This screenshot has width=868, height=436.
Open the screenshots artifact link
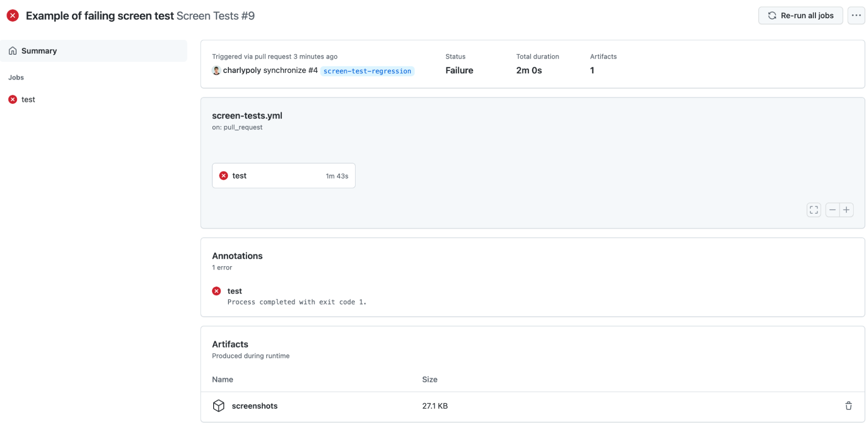click(x=254, y=406)
